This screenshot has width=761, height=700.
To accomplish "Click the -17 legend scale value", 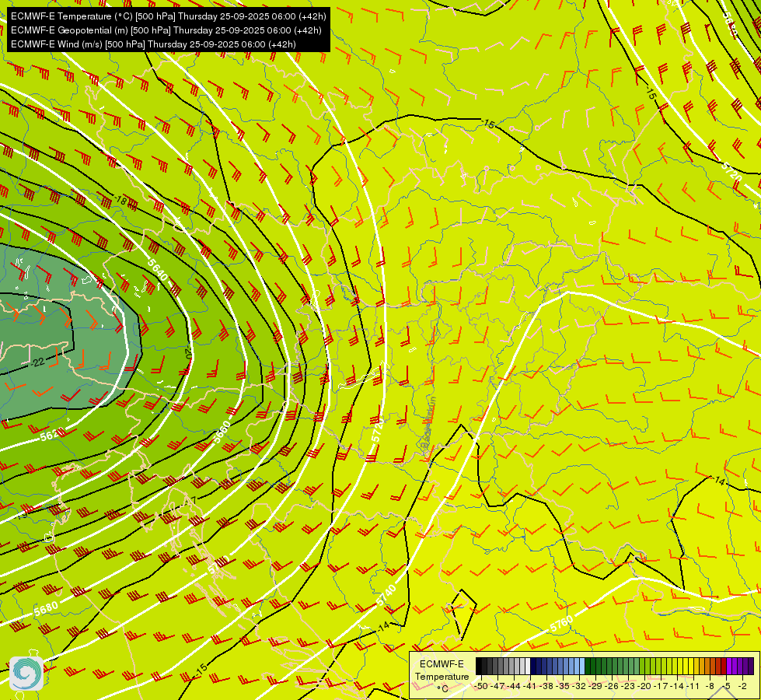I will tap(661, 686).
